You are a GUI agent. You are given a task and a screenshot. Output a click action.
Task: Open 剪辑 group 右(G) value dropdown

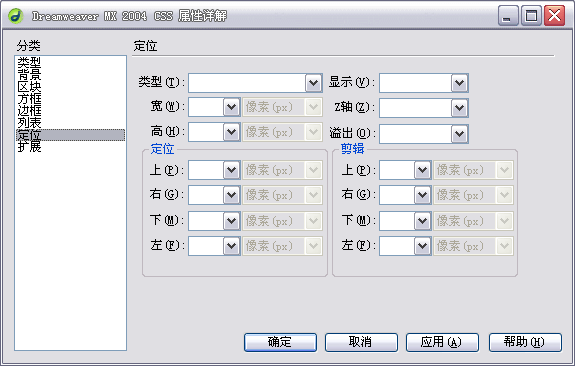tap(422, 195)
